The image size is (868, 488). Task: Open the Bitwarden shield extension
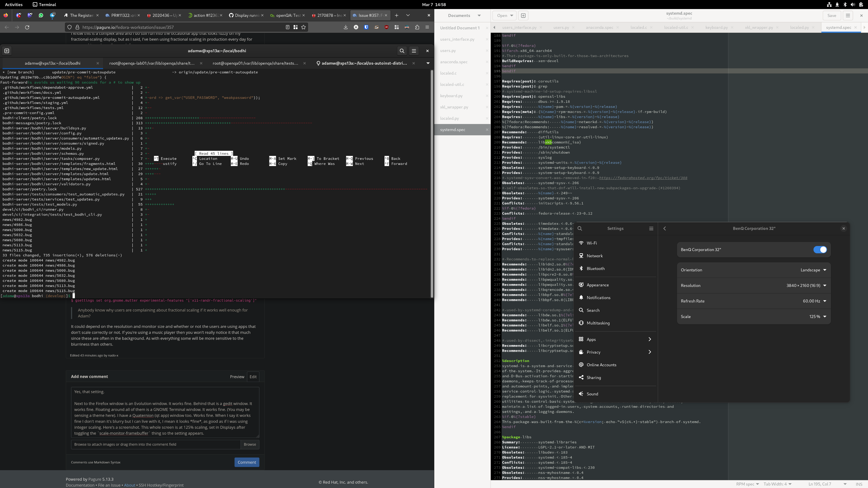(x=366, y=27)
